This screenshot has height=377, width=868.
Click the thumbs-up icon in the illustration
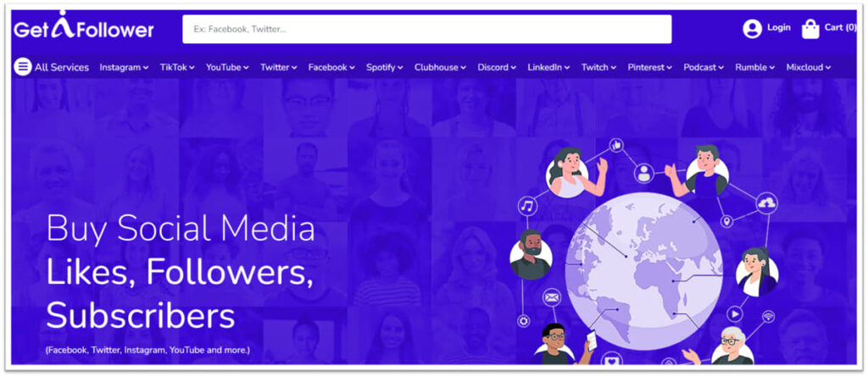616,146
